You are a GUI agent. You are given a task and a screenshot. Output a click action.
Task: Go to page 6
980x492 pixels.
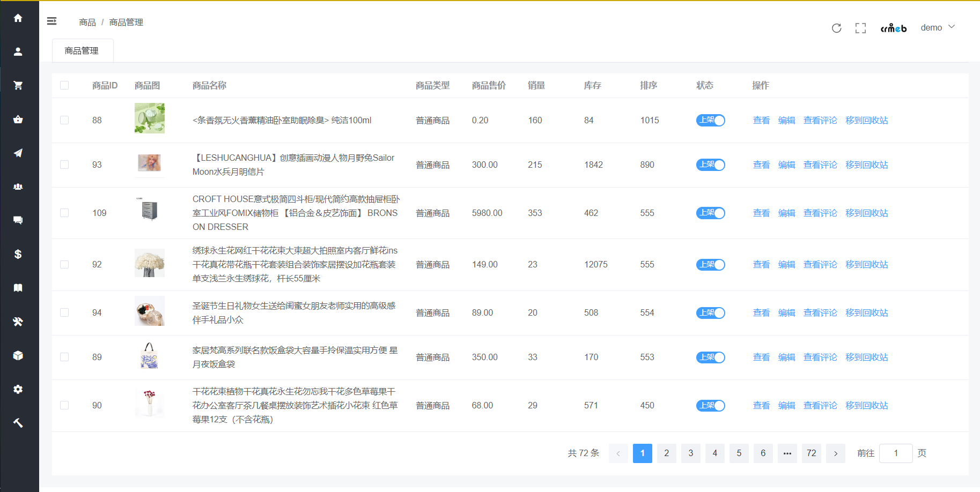pos(763,453)
